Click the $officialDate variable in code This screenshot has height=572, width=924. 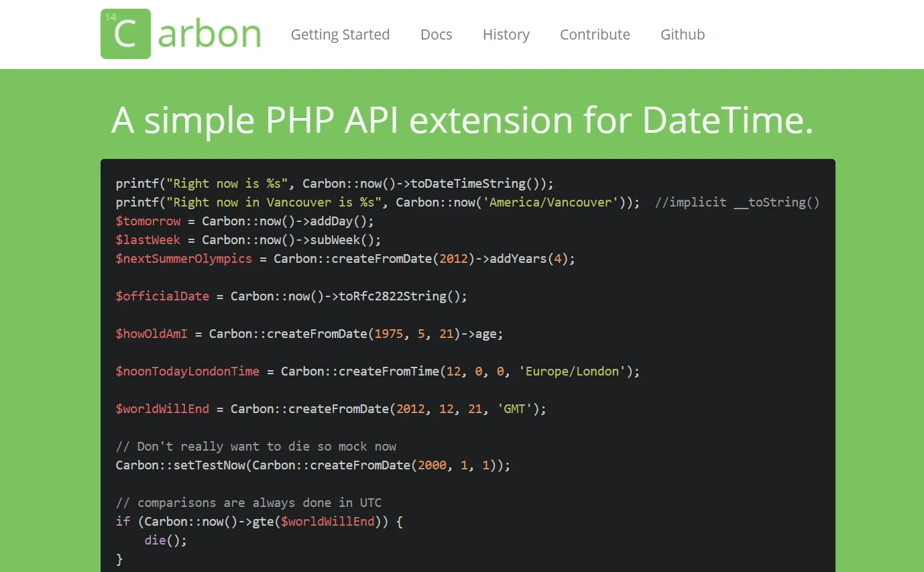(x=162, y=296)
